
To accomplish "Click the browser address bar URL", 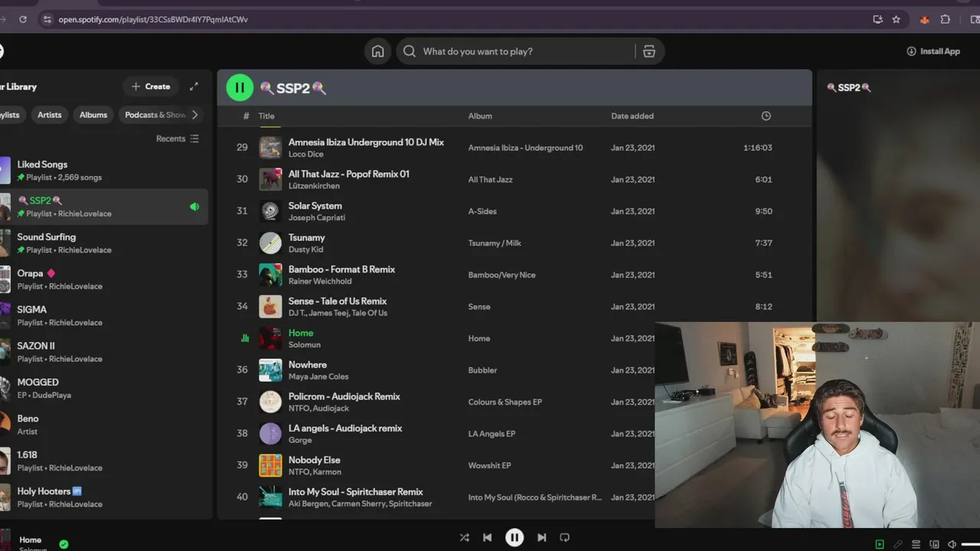I will (153, 19).
